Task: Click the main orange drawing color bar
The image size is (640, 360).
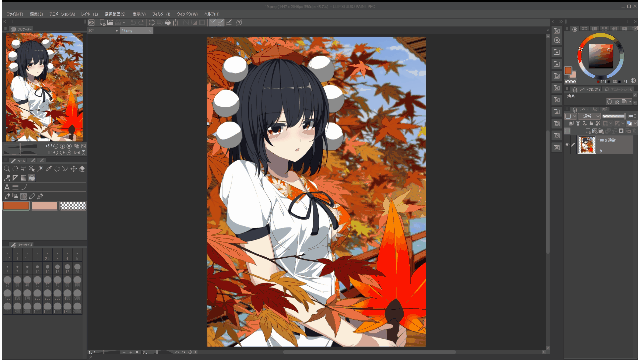Action: click(16, 206)
